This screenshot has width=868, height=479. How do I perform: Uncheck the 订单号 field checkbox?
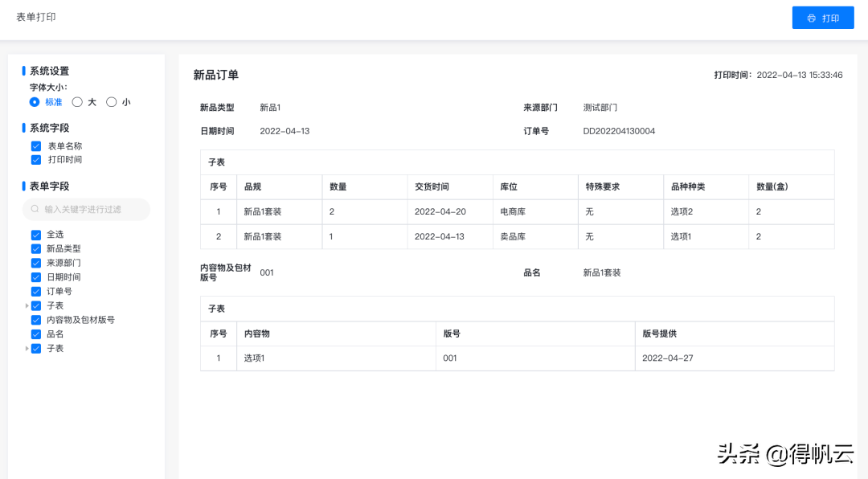pos(36,292)
